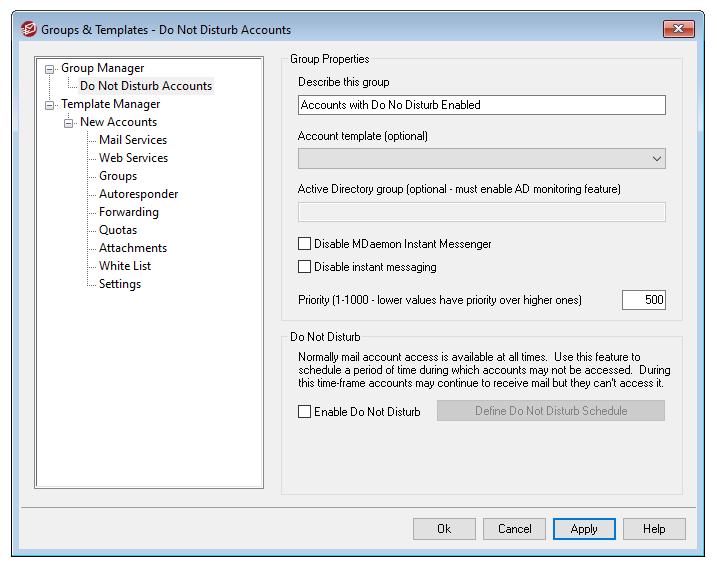Select Do Not Disturb Accounts tree item
Screen dimensions: 717x567
pos(146,86)
